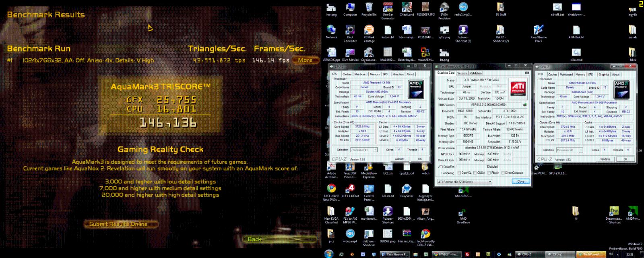Open the serials folder
The image size is (644, 258).
click(x=633, y=32)
